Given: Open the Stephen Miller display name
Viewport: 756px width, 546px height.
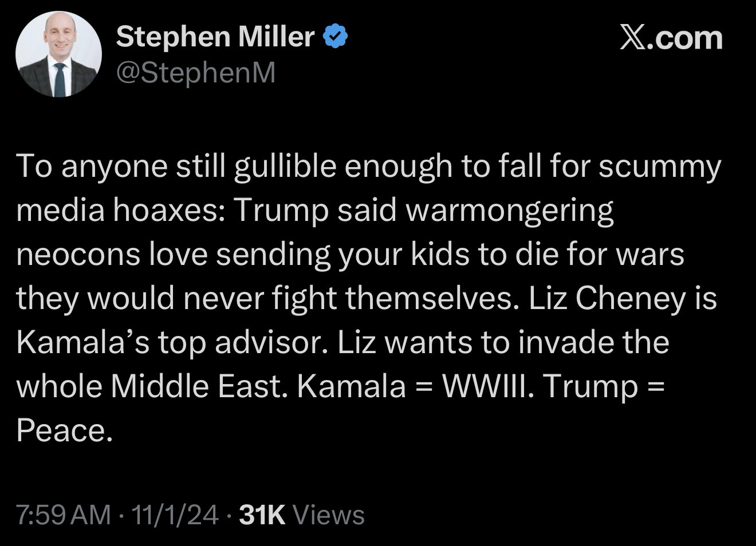Looking at the screenshot, I should tap(215, 38).
